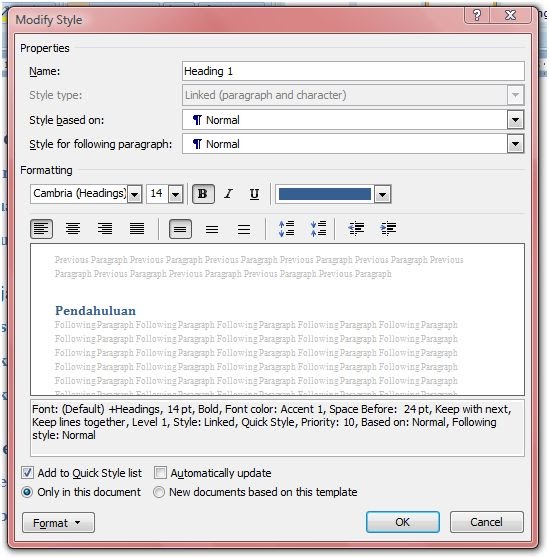Open Style for following paragraph dropdown
Screen dimensions: 549x559
(515, 144)
